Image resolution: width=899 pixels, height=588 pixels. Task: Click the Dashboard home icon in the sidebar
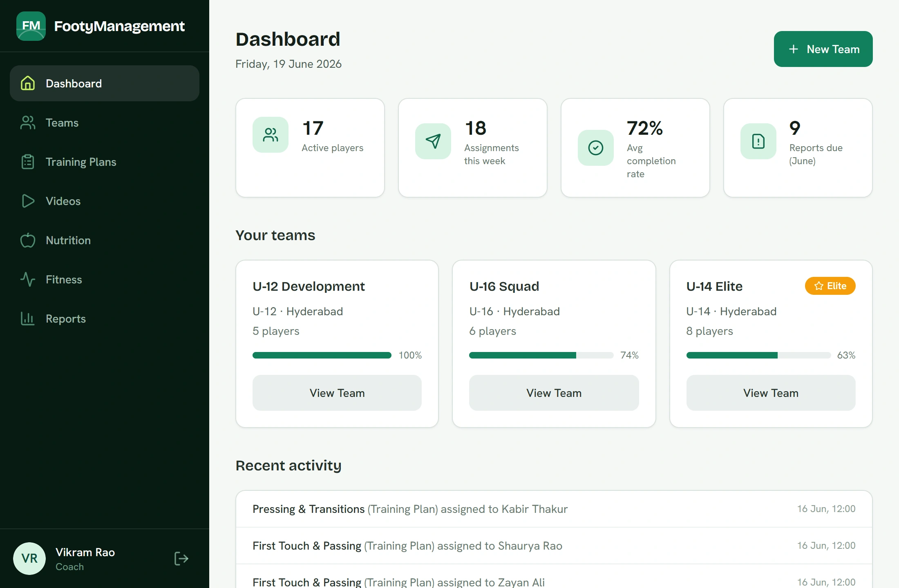click(28, 83)
